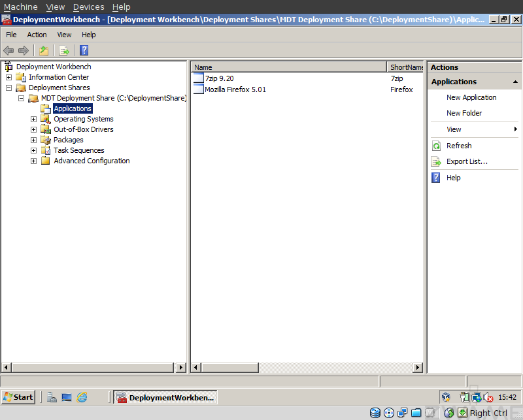Expand the Operating Systems node

click(x=34, y=119)
